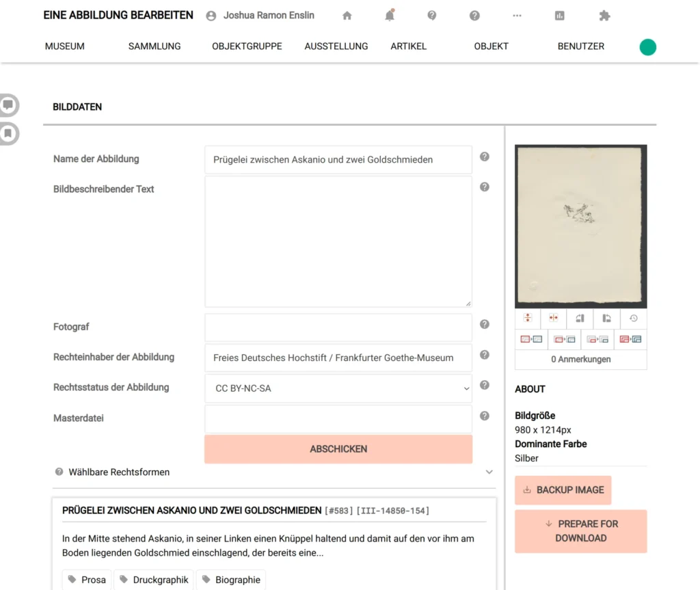
Task: Rotate the image clockwise
Action: 580,318
